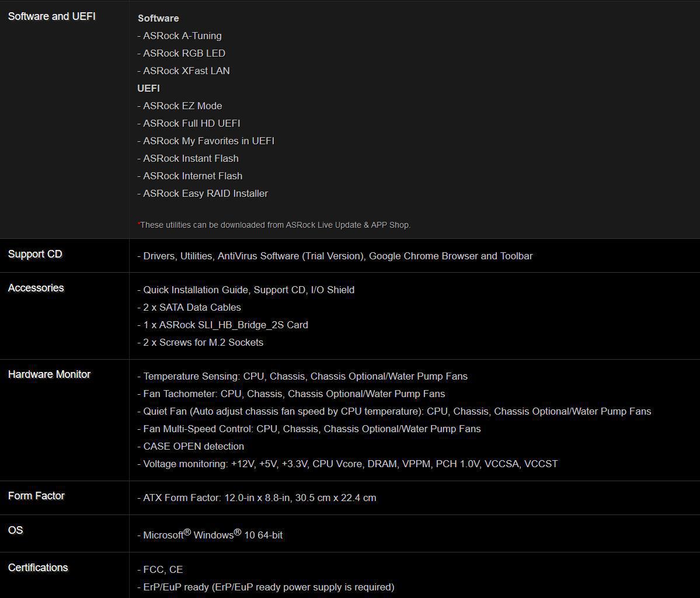Click the ASRock Live Update & APP Shop footnote
The width and height of the screenshot is (700, 598).
(274, 225)
